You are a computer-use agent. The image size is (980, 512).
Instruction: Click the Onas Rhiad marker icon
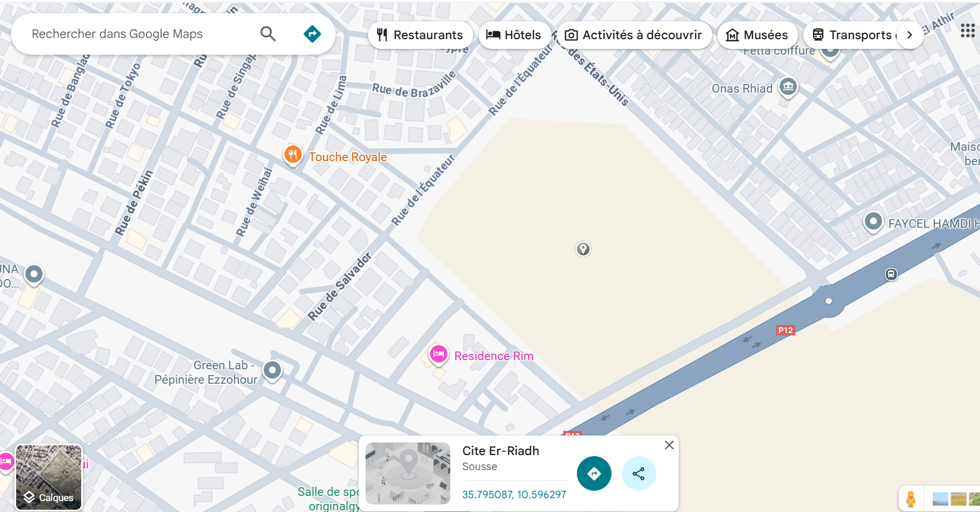pyautogui.click(x=788, y=87)
